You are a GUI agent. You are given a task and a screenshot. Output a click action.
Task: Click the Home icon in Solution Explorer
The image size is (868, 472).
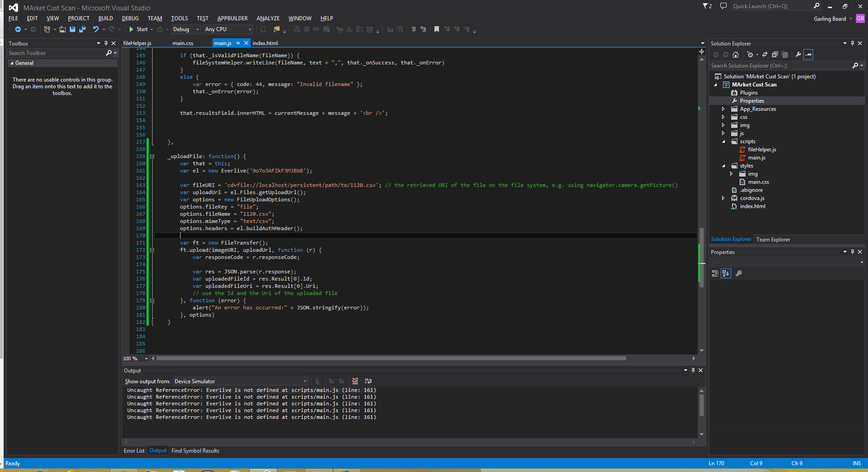(x=736, y=54)
